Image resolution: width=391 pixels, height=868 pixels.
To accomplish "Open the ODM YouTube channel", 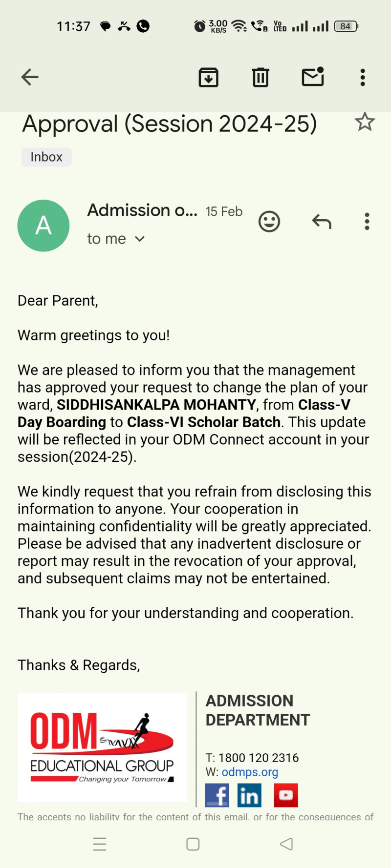I will [286, 795].
